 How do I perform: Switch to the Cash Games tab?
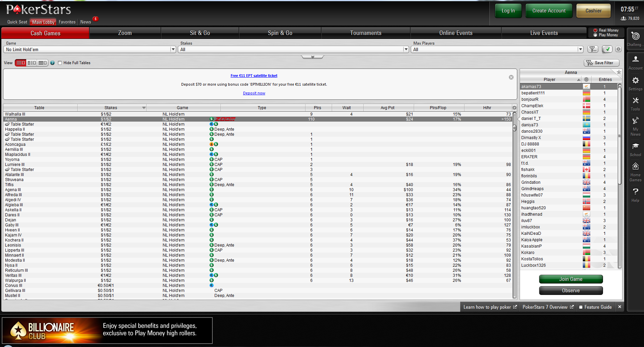click(x=45, y=33)
